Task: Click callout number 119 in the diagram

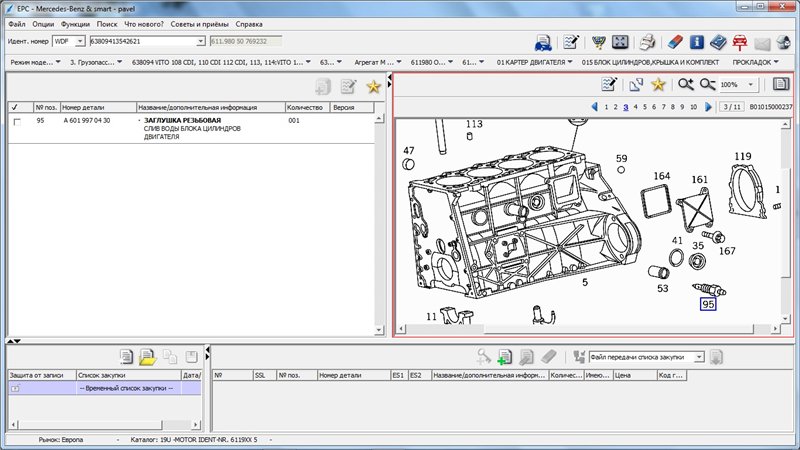Action: [743, 156]
